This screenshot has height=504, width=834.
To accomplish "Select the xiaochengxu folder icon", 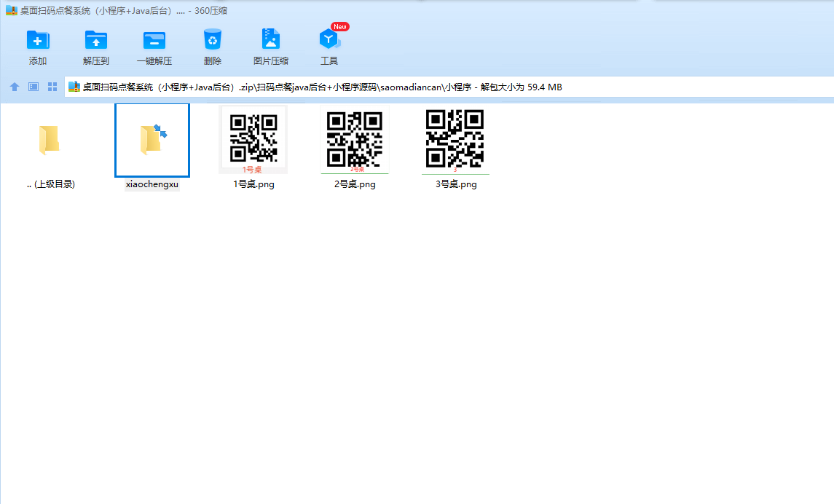I will pos(153,139).
